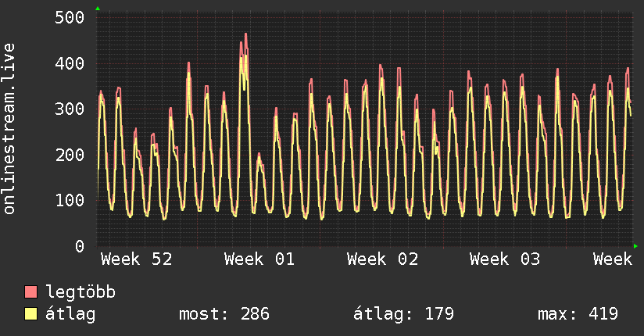Viewport: 644px width, 336px height.
Task: Click the red legtöbb legend swatch
Action: pos(31,293)
